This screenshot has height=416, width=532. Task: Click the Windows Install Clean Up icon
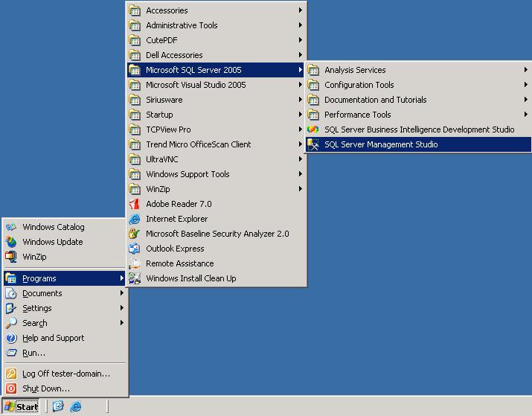(135, 278)
